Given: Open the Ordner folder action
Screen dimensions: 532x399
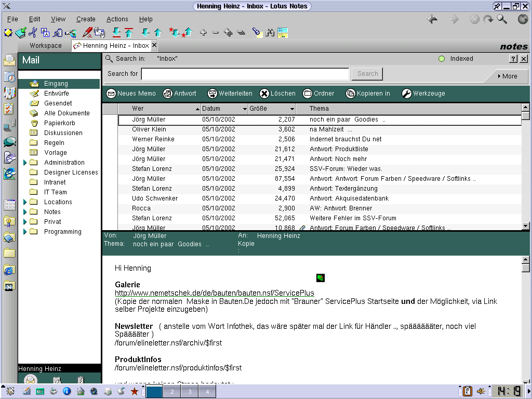Looking at the screenshot, I should (318, 94).
